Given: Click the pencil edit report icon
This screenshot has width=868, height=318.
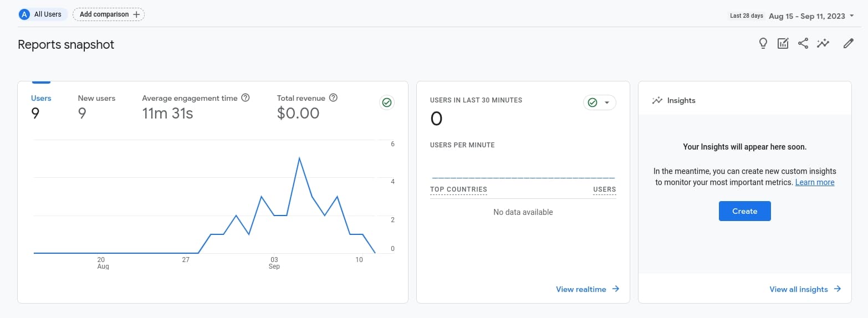Looking at the screenshot, I should [848, 44].
